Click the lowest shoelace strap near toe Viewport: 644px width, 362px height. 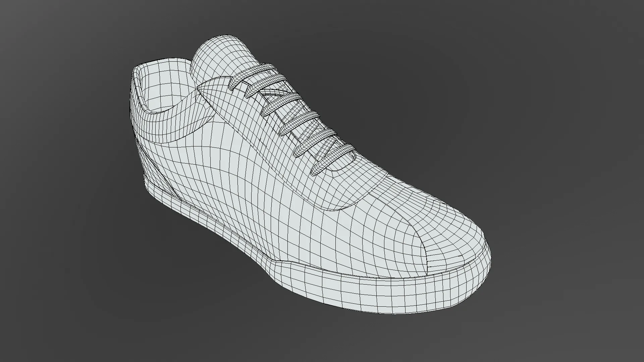[330, 158]
